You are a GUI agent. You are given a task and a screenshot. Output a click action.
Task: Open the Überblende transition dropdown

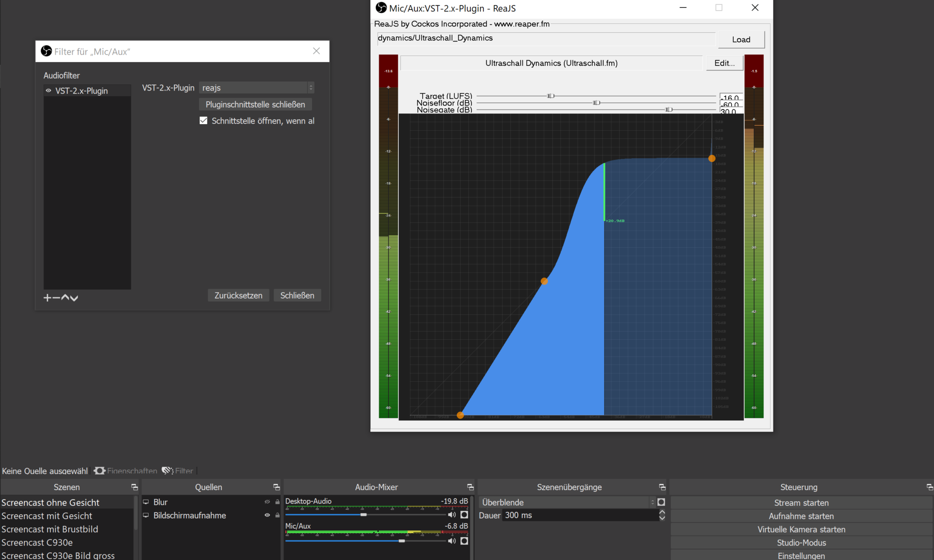coord(567,502)
